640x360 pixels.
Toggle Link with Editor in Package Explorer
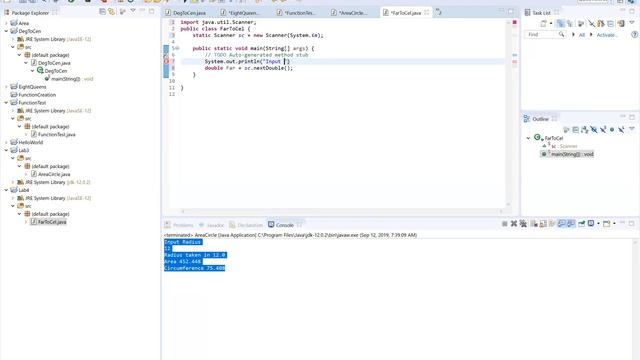point(111,11)
